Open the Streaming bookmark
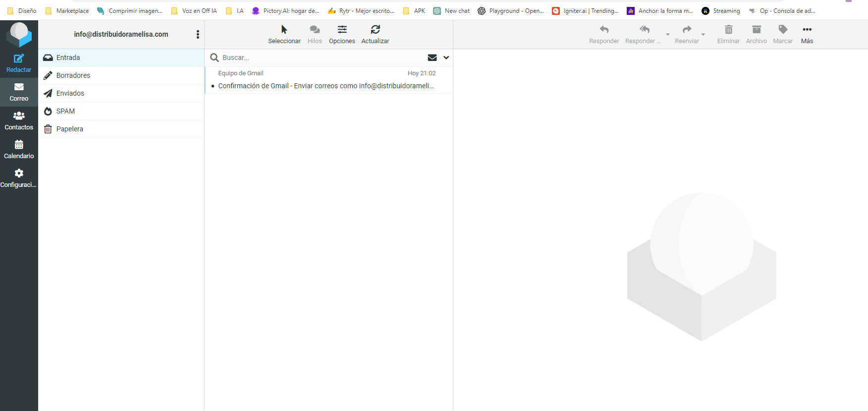868x411 pixels. (721, 11)
